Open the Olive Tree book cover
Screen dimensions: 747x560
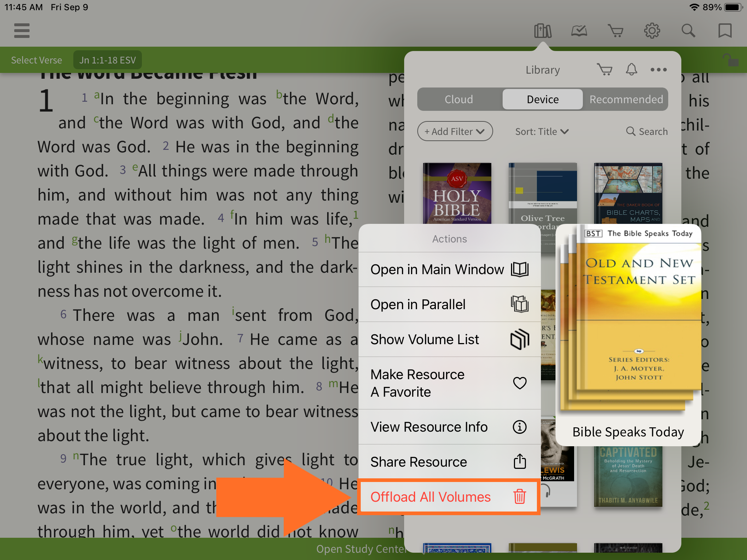click(543, 193)
